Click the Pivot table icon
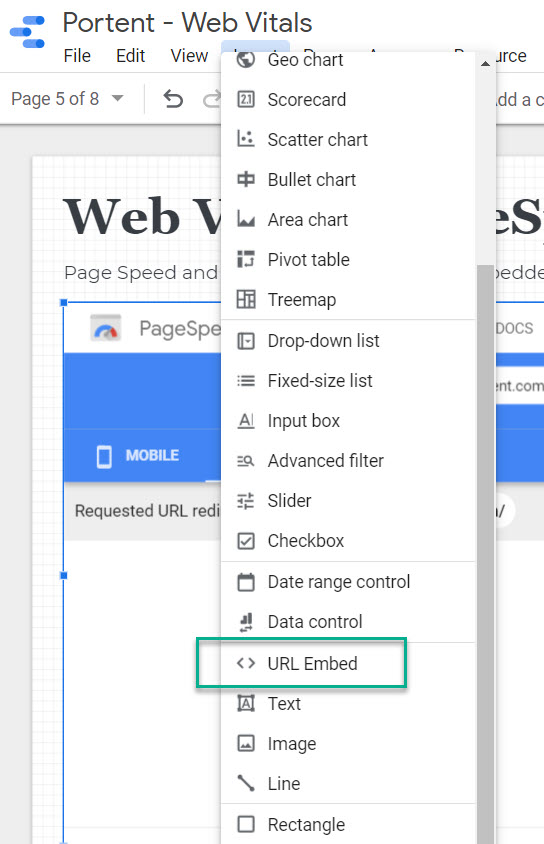 (246, 259)
